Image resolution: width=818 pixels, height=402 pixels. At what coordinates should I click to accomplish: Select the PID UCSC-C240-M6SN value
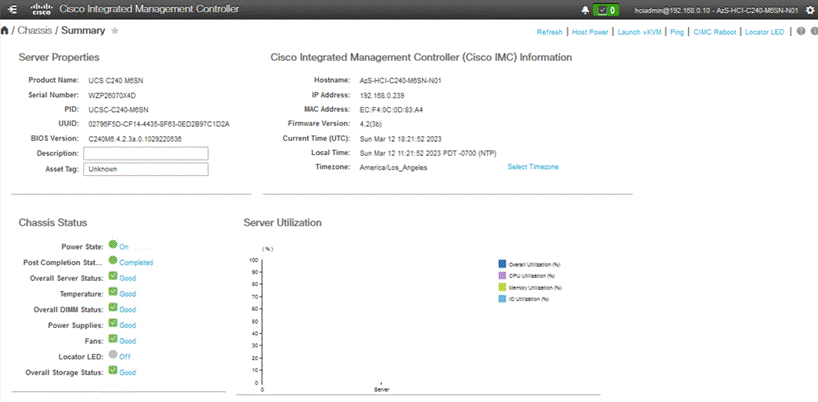click(x=118, y=110)
